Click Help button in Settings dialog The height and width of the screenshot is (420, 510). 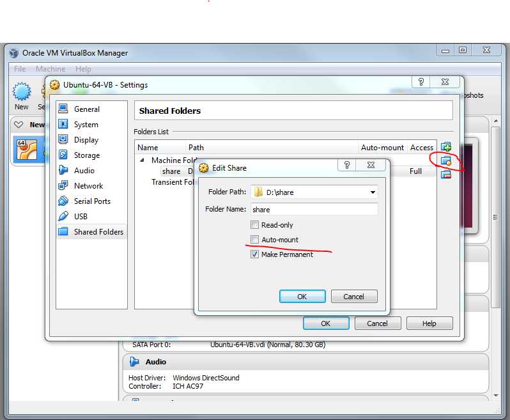point(429,323)
